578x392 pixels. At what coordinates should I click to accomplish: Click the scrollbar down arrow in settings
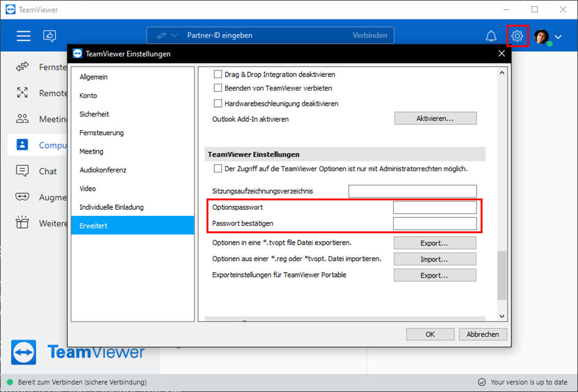502,316
